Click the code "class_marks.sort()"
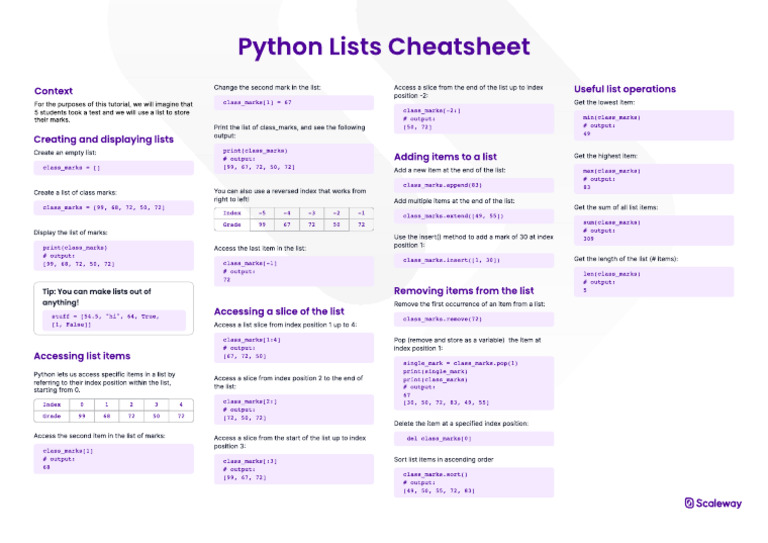 click(x=435, y=474)
